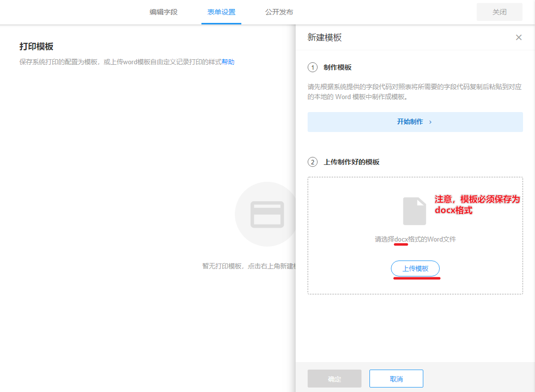
Task: Click the 打印模板 page heading
Action: (36, 46)
